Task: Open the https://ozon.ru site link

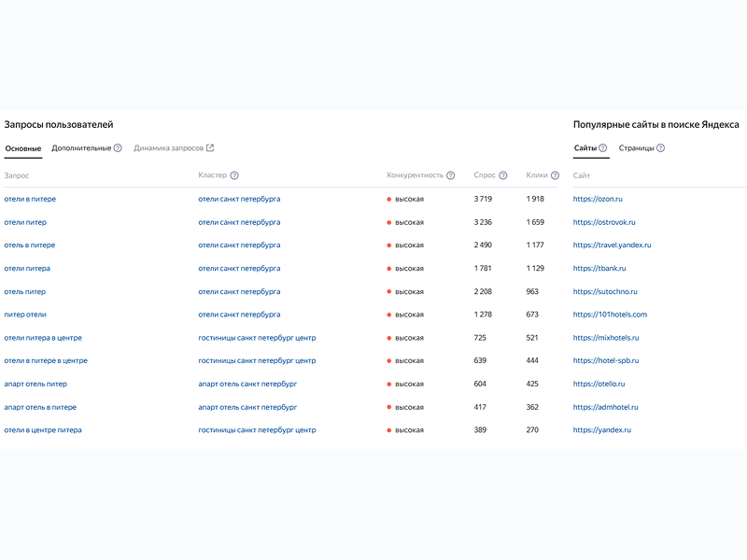Action: point(598,199)
